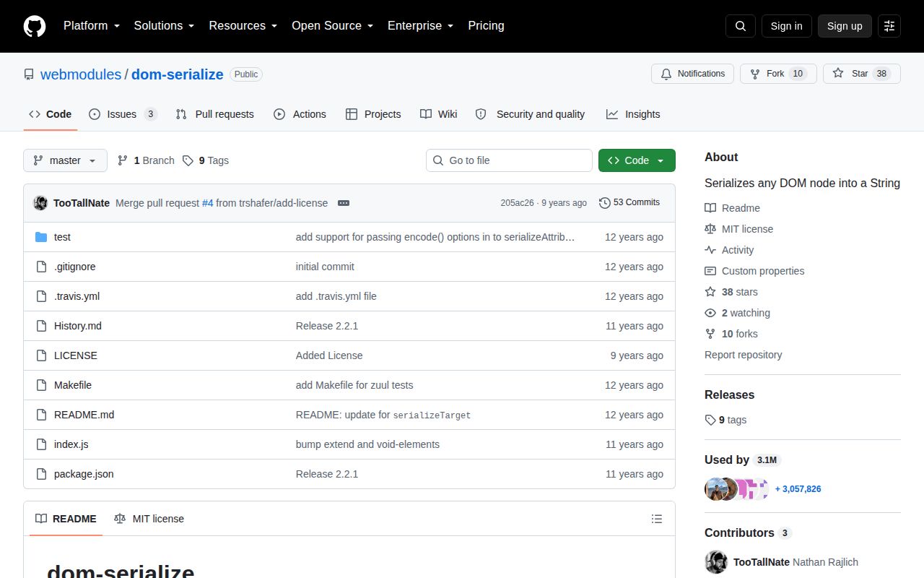Viewport: 924px width, 578px height.
Task: Click the Notifications bell icon
Action: click(666, 74)
